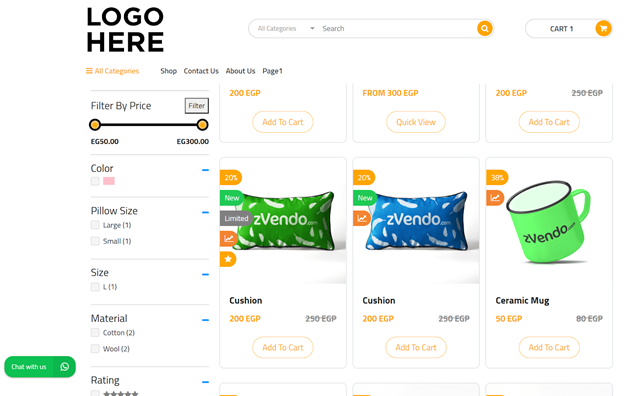This screenshot has width=624, height=396.
Task: Click into the Search input field
Action: (397, 29)
